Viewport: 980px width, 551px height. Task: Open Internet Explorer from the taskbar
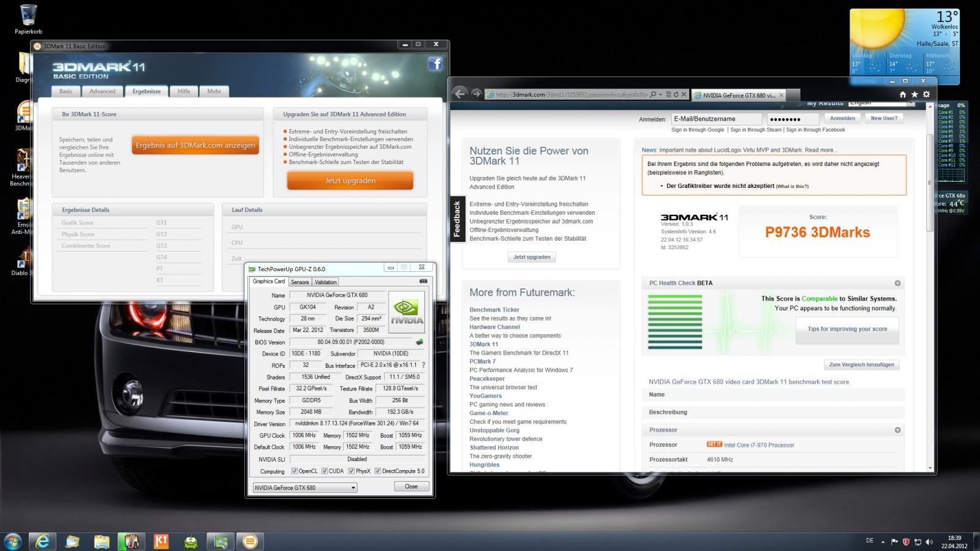coord(42,541)
